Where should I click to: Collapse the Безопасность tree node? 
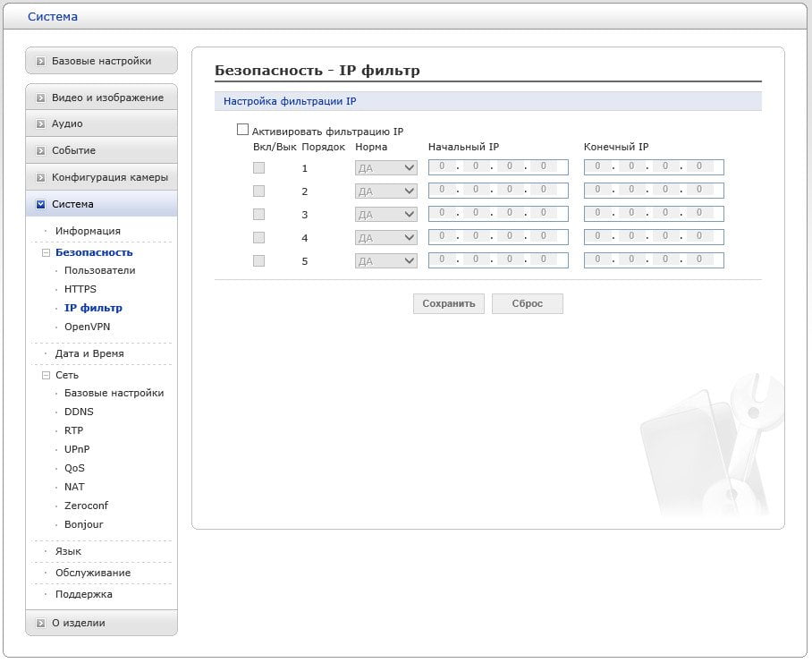[x=47, y=253]
